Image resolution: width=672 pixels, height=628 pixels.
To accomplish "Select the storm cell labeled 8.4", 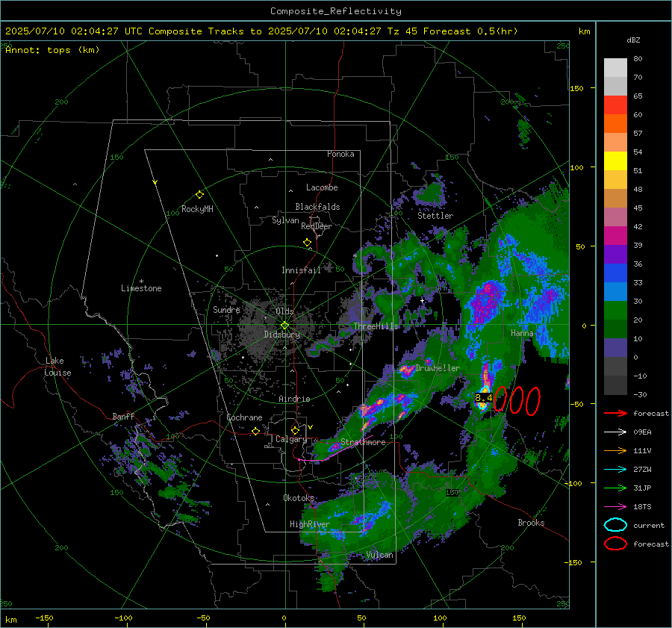I will click(483, 398).
